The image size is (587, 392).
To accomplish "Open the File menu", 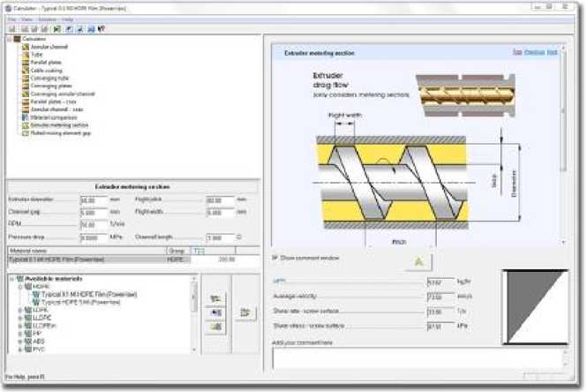I will [11, 19].
